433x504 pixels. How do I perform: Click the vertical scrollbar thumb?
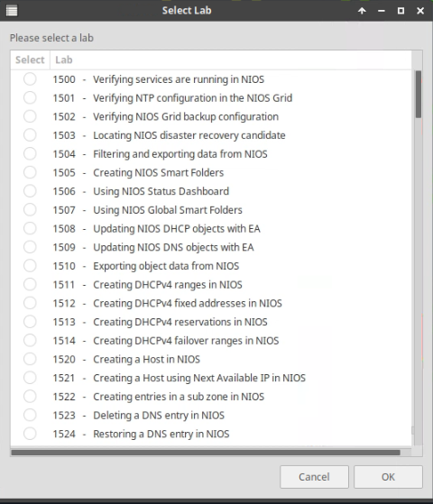419,94
